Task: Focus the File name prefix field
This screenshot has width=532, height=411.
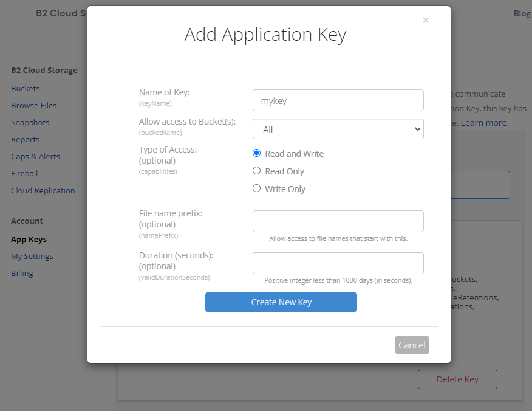Action: click(338, 221)
